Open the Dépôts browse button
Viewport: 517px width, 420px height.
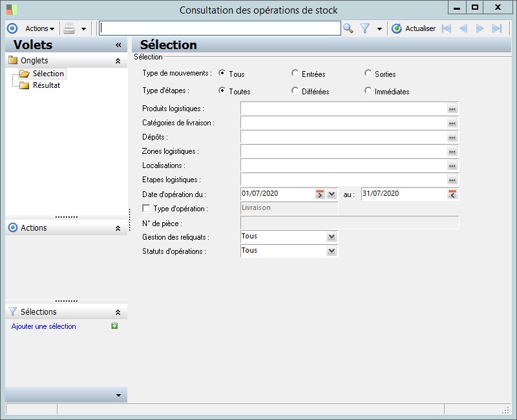[x=452, y=137]
